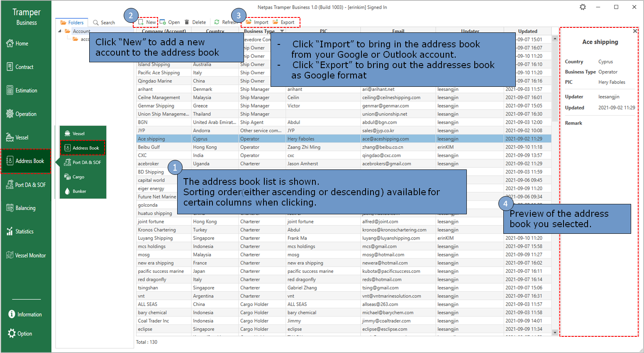Click the Import toolbar button
The width and height of the screenshot is (644, 353).
257,22
